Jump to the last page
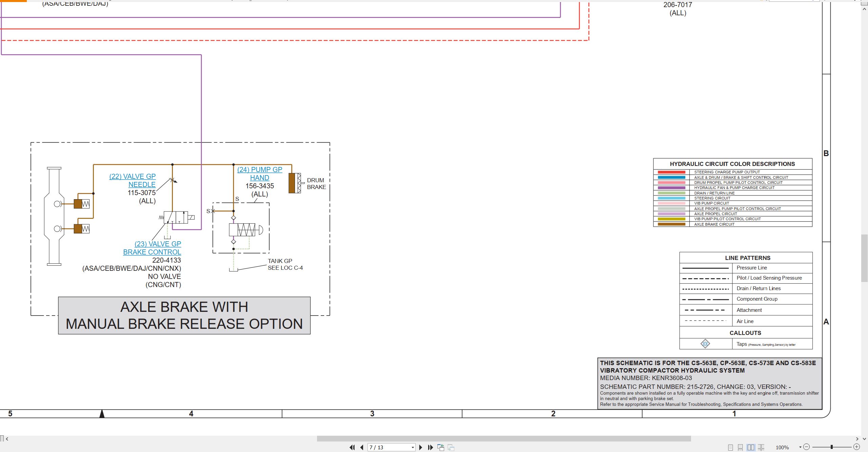This screenshot has height=452, width=868. pyautogui.click(x=431, y=447)
